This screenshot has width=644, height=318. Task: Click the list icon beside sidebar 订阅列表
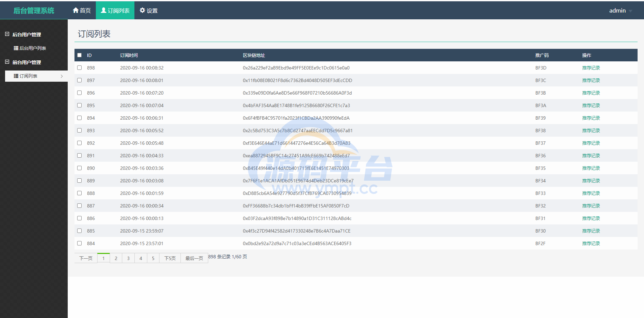click(x=16, y=76)
